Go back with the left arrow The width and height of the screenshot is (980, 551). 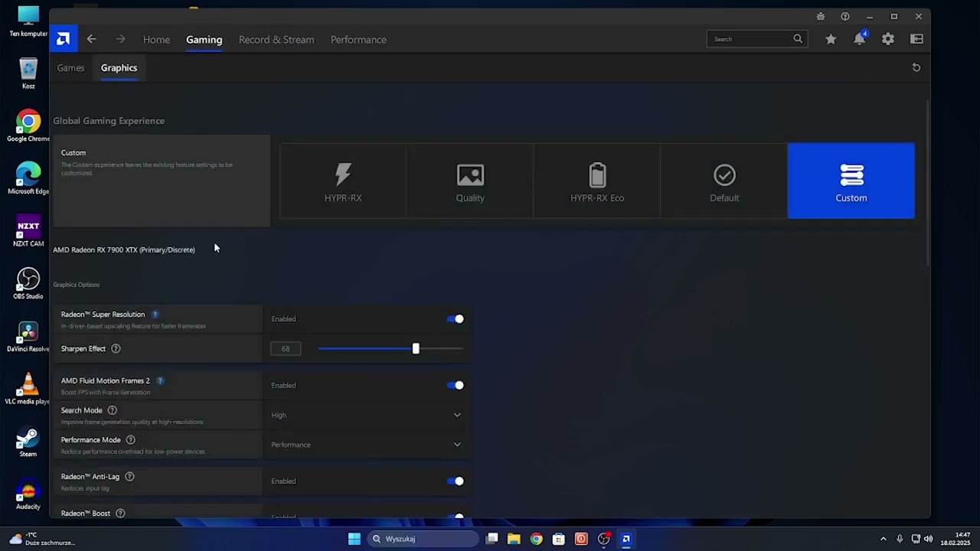point(91,39)
